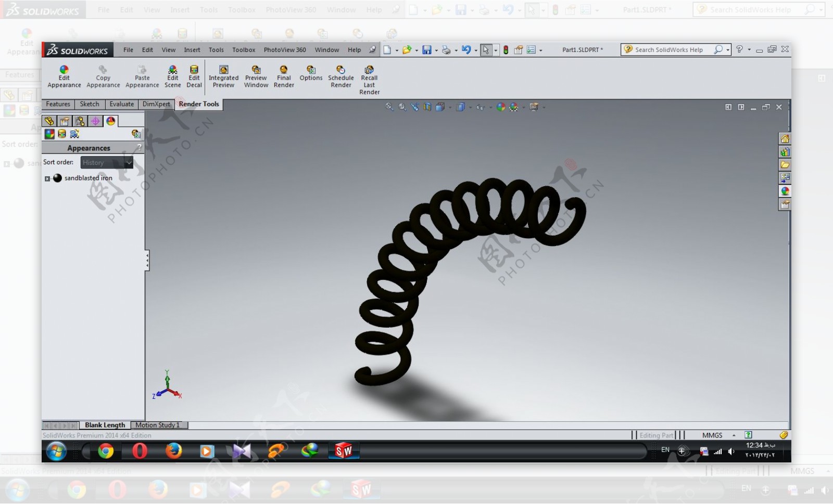Select the Blank Length tab
Viewport: 833px width, 504px height.
(105, 425)
